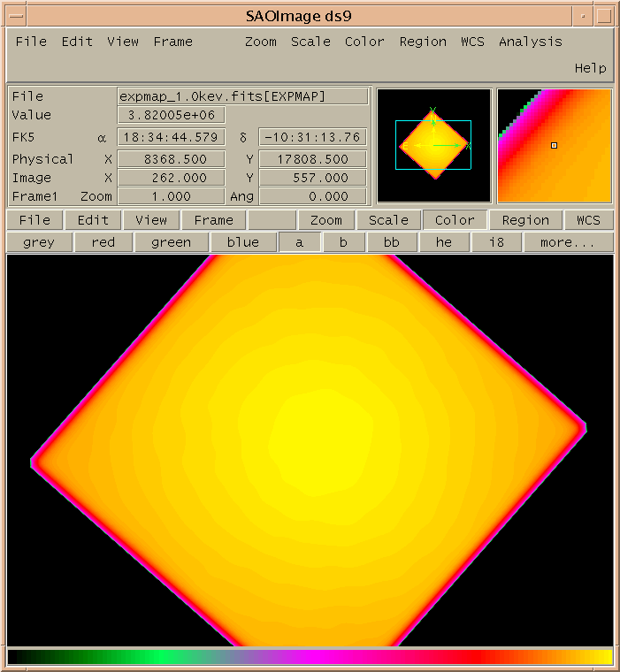
Task: Click the colorbar at the bottom
Action: [x=310, y=657]
